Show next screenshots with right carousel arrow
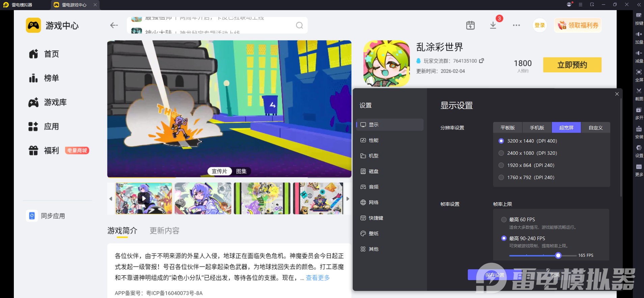The height and width of the screenshot is (298, 644). point(348,199)
